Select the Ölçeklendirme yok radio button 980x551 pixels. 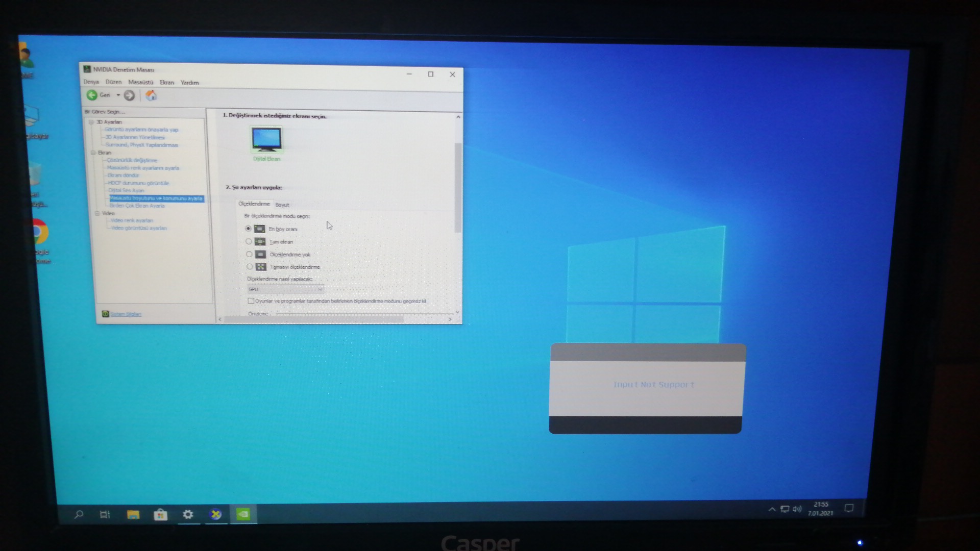click(249, 254)
